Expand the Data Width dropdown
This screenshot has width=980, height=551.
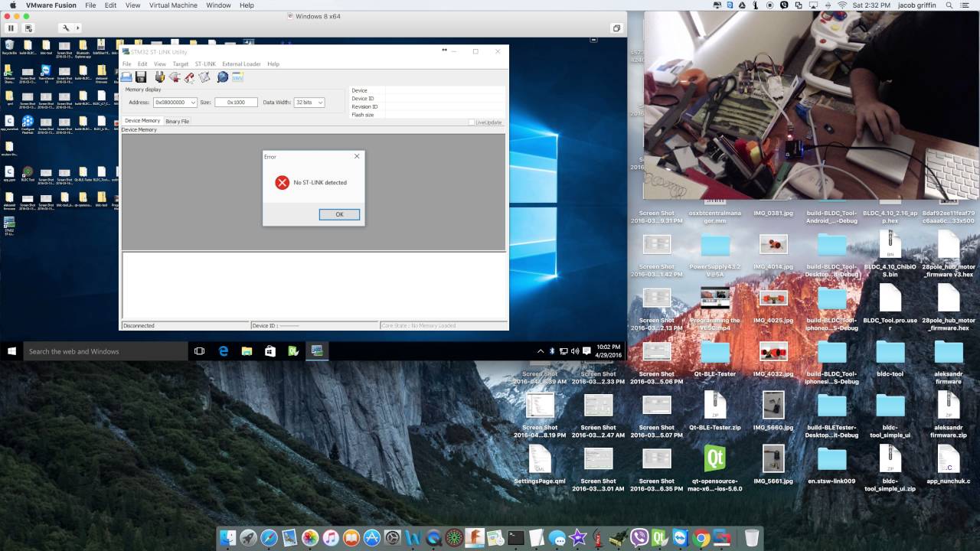[x=320, y=102]
